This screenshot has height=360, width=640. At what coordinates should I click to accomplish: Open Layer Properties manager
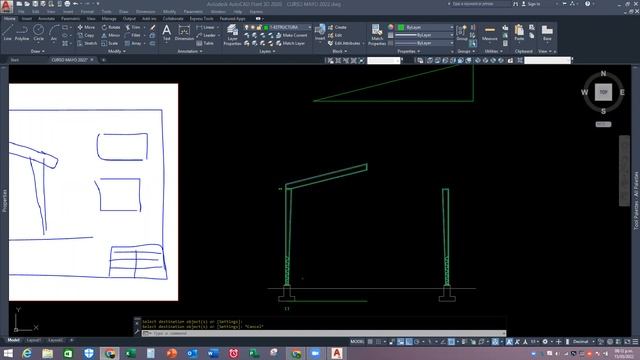232,35
